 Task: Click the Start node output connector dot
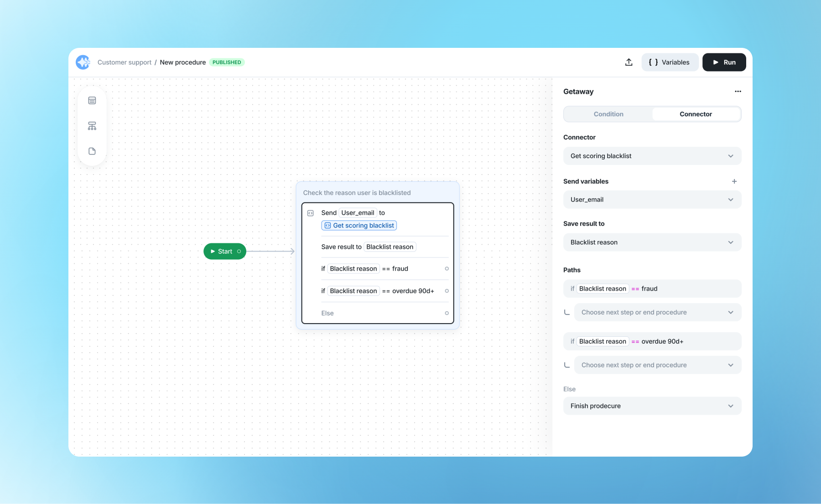click(239, 252)
